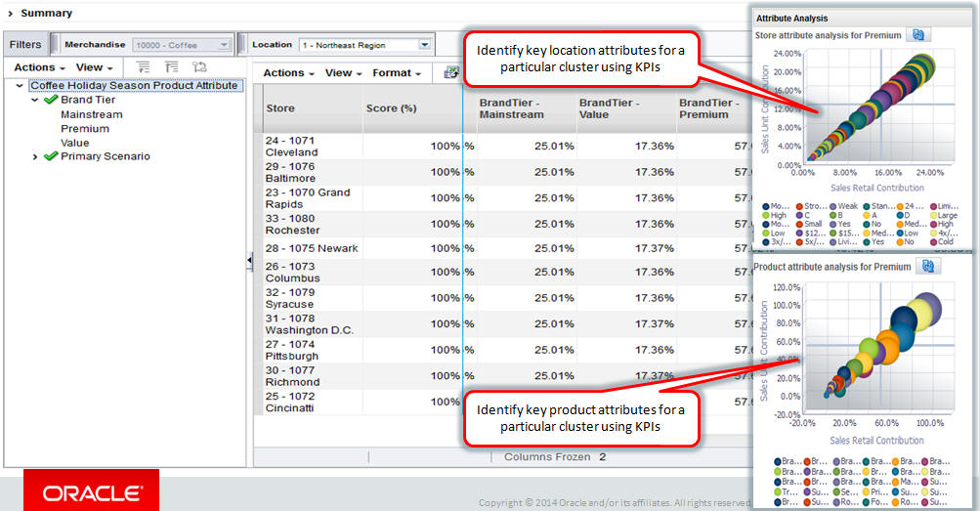This screenshot has height=511, width=980.
Task: Click the 'Pri...' legend swatch in product chart
Action: (x=867, y=491)
